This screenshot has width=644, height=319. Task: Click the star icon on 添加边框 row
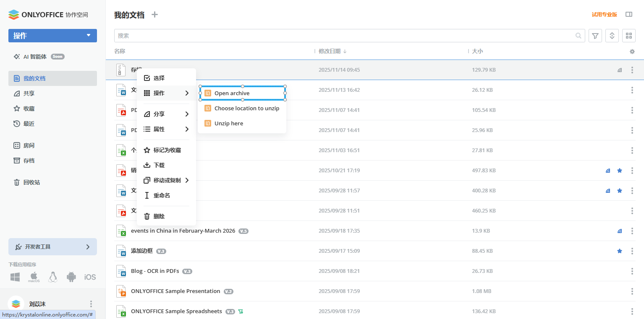[x=620, y=251]
